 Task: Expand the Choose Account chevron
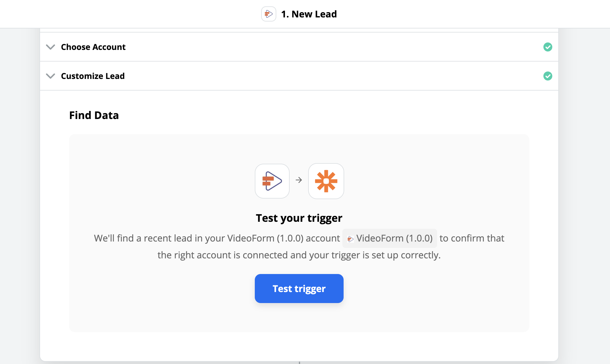point(50,47)
